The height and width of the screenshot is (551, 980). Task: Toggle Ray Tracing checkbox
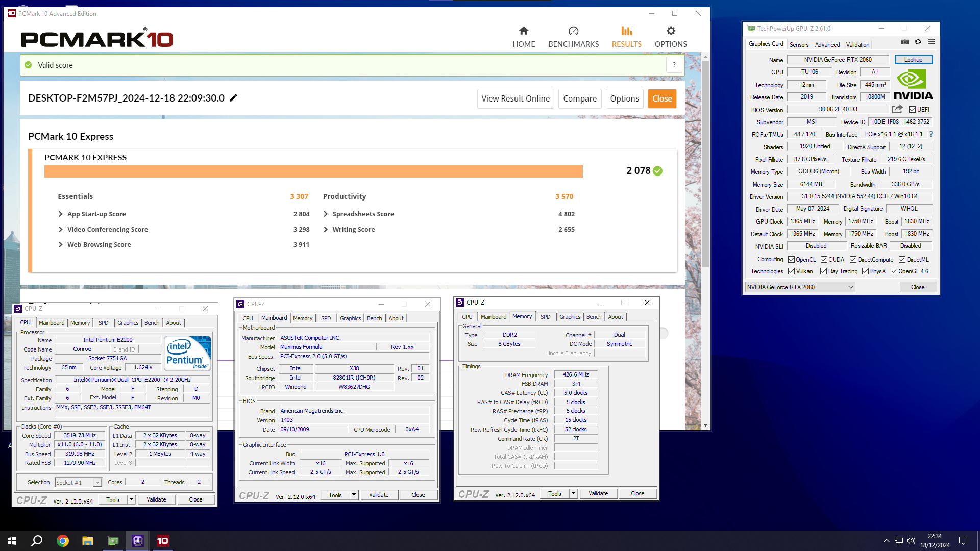[x=823, y=271]
